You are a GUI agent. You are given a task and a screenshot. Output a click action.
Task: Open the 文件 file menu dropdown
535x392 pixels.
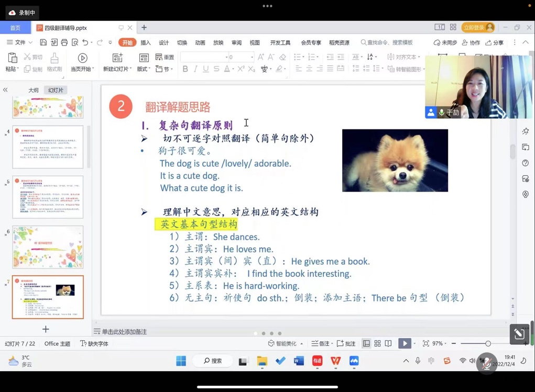pos(20,42)
